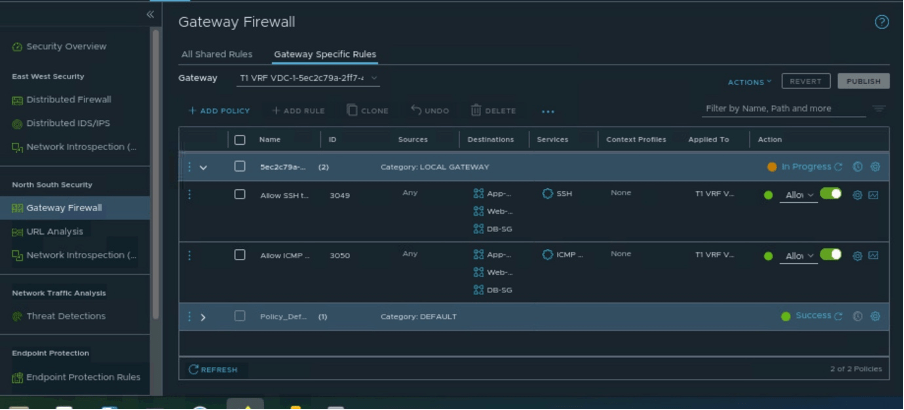Open URL Analysis in the sidebar
Image resolution: width=904 pixels, height=410 pixels.
[x=54, y=232]
